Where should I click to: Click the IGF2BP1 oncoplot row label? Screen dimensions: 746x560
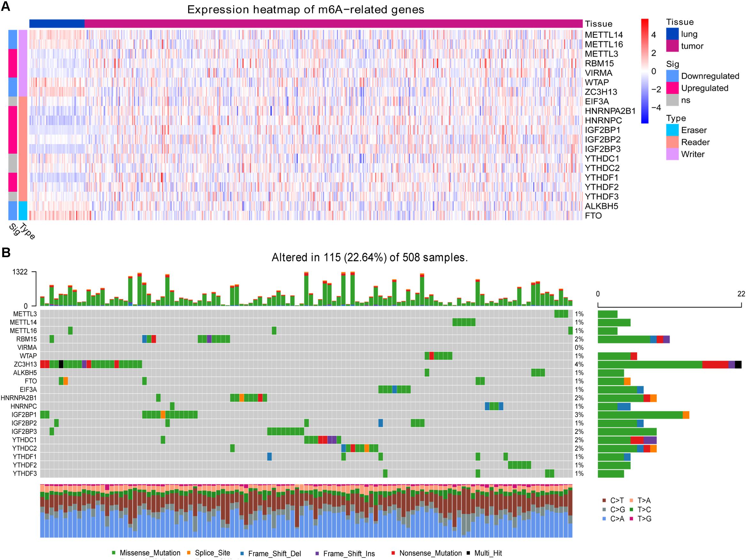[x=24, y=415]
